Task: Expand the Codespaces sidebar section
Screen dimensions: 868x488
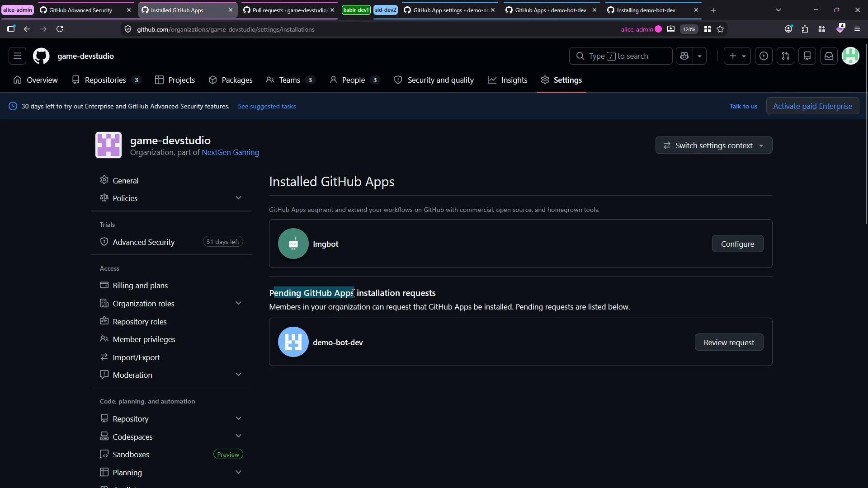Action: (x=171, y=437)
